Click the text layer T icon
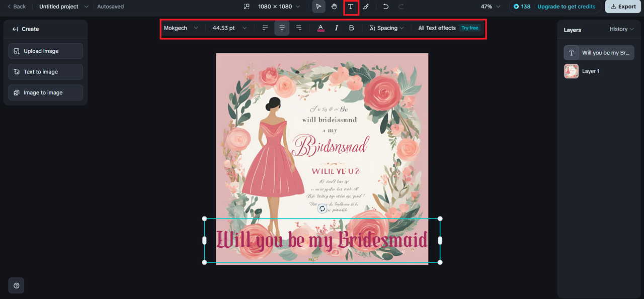 [x=571, y=53]
